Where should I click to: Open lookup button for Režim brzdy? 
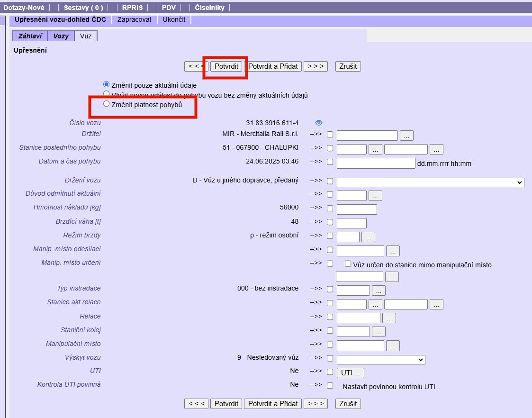pyautogui.click(x=368, y=236)
